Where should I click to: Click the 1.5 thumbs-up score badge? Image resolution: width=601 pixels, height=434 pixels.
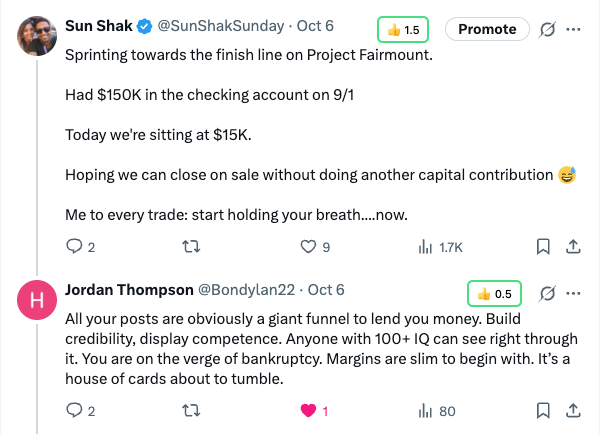tap(404, 30)
